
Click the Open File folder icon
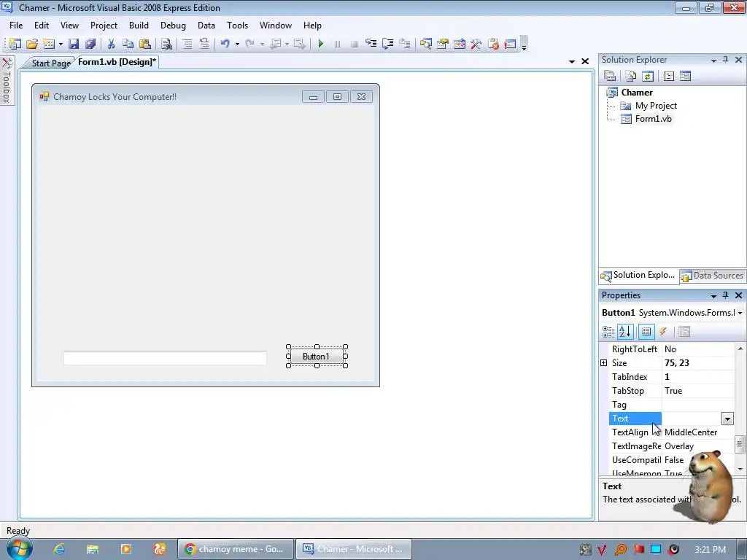[32, 44]
